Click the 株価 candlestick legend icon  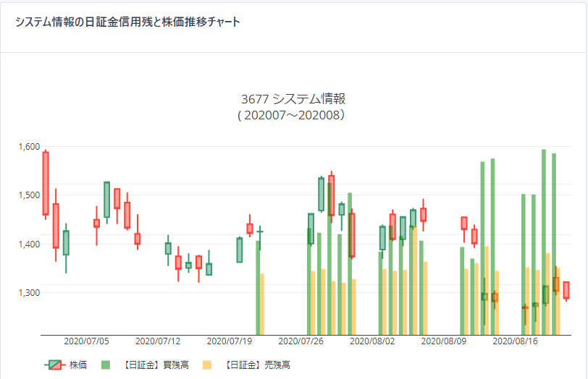[x=54, y=365]
